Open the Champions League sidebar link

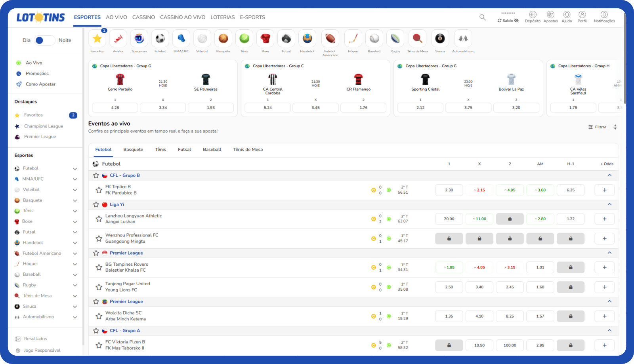pos(44,126)
